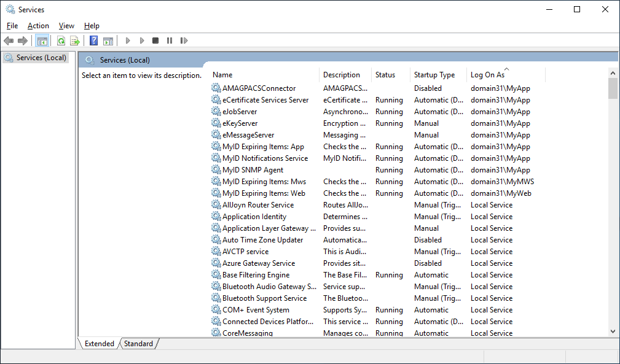Viewport: 620px width, 364px height.
Task: Select the MyID Notifications Service name
Action: 265,158
